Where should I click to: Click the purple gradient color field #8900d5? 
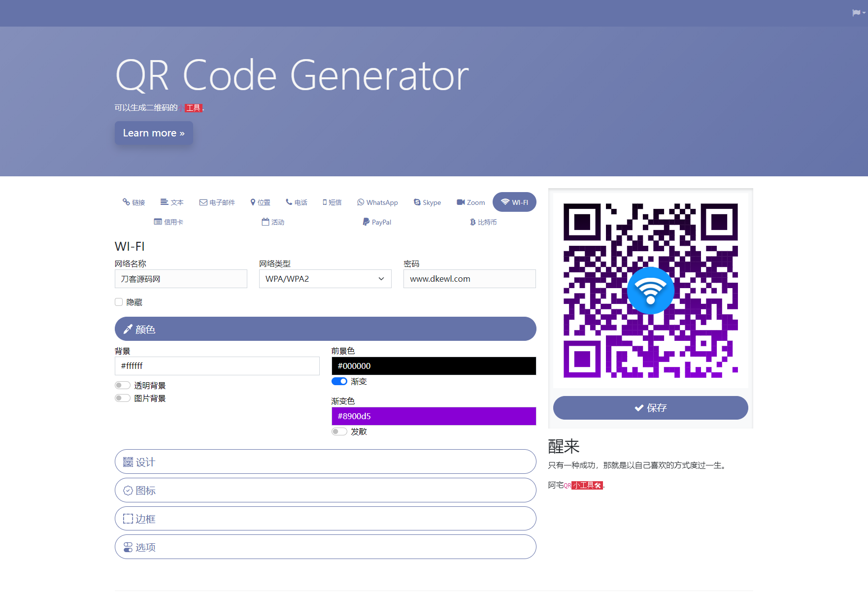point(434,416)
